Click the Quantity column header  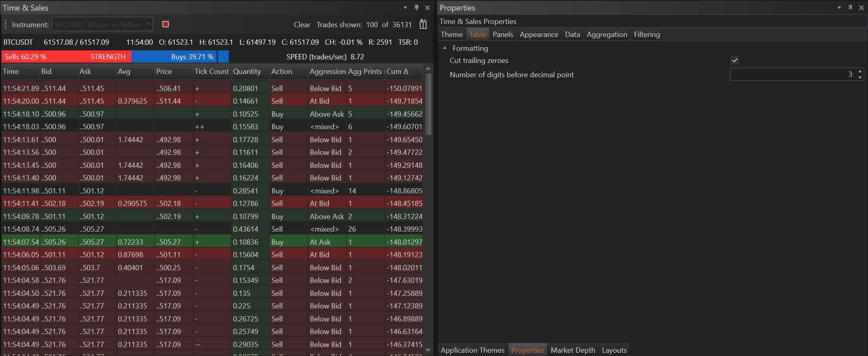pos(247,72)
